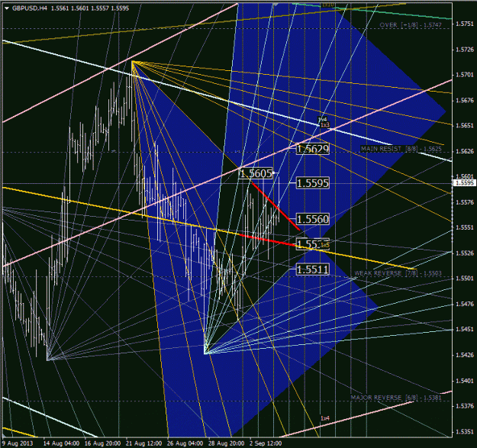Click 1.5626 on the price axis
This screenshot has height=448, width=477.
click(465, 151)
